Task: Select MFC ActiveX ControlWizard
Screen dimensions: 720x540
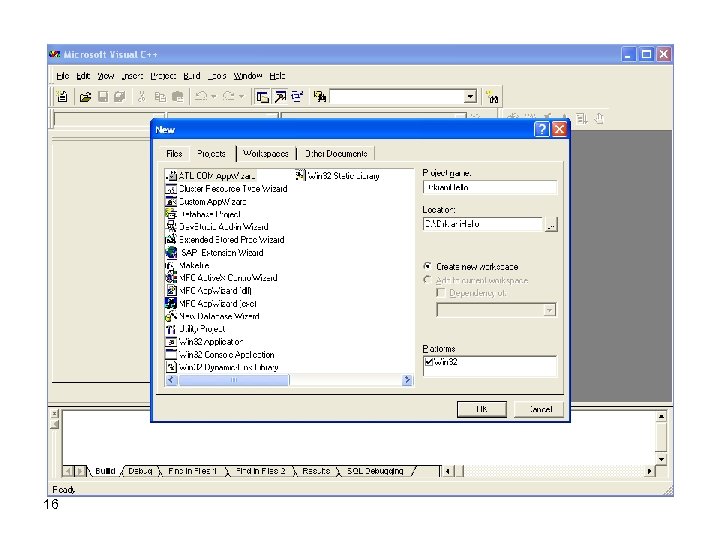Action: pyautogui.click(x=221, y=278)
